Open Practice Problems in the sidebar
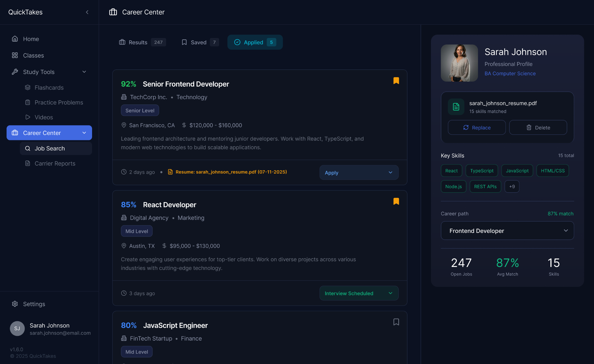This screenshot has width=594, height=364. point(56,102)
